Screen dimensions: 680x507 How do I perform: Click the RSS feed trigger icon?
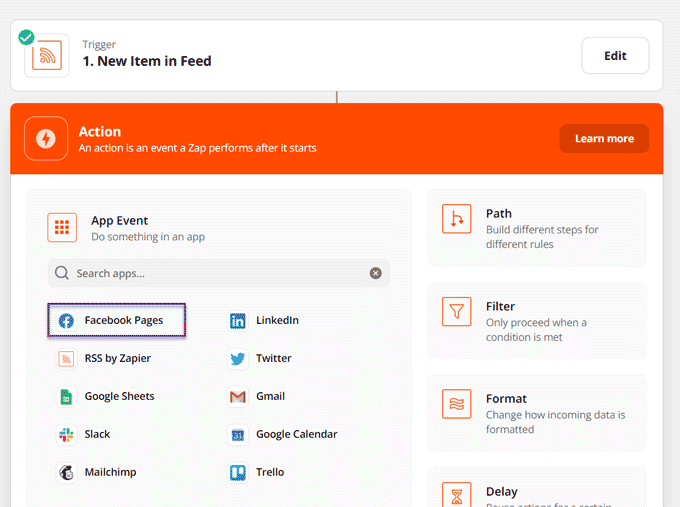[47, 55]
